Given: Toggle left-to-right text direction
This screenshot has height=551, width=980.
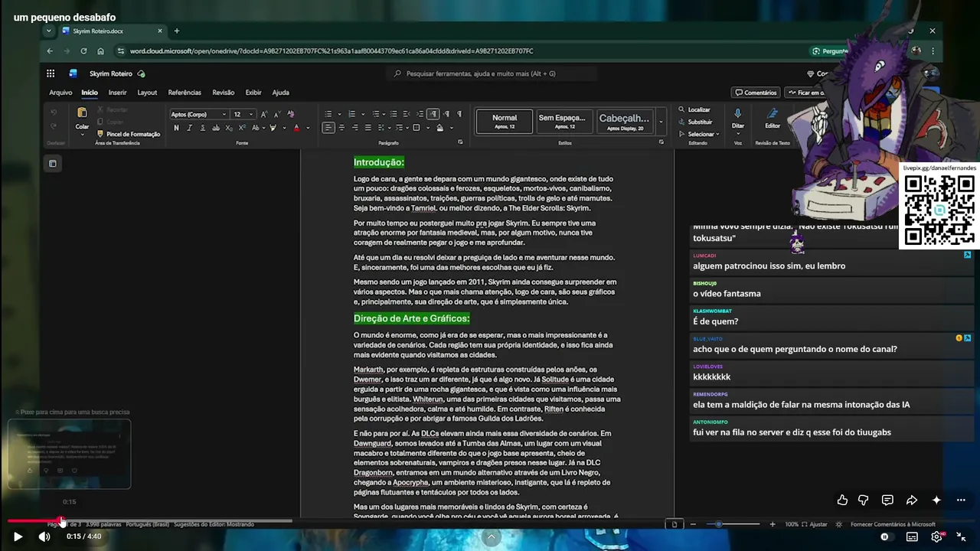Looking at the screenshot, I should [433, 114].
